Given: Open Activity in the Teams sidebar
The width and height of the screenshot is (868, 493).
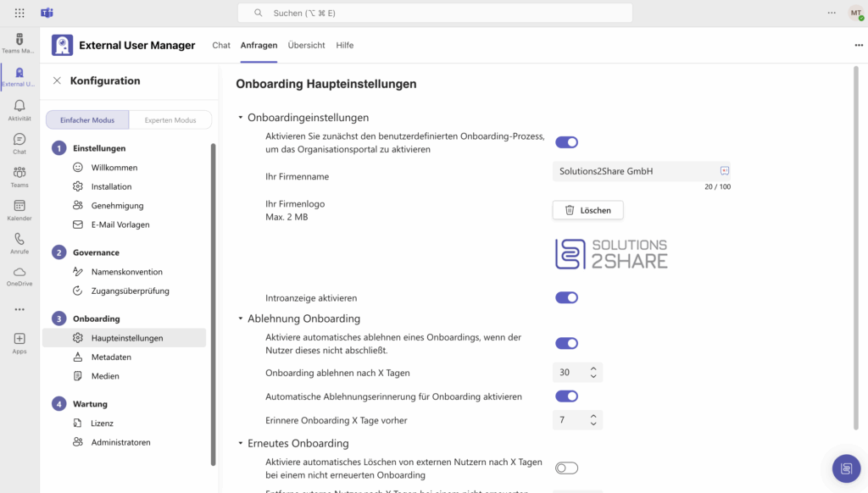Looking at the screenshot, I should 19,110.
